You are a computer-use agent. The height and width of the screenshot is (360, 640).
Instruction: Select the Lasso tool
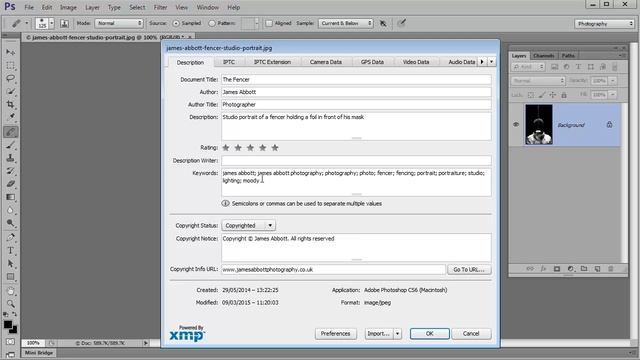[x=11, y=78]
